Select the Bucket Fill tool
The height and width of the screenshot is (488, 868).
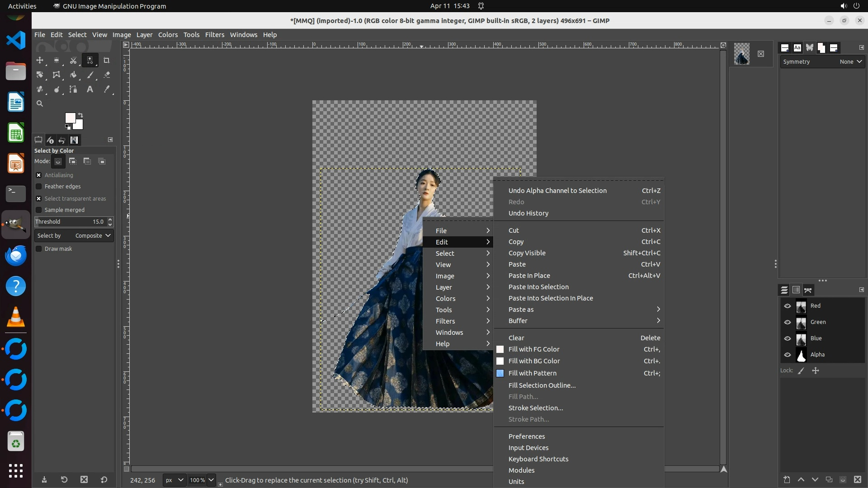coord(73,75)
